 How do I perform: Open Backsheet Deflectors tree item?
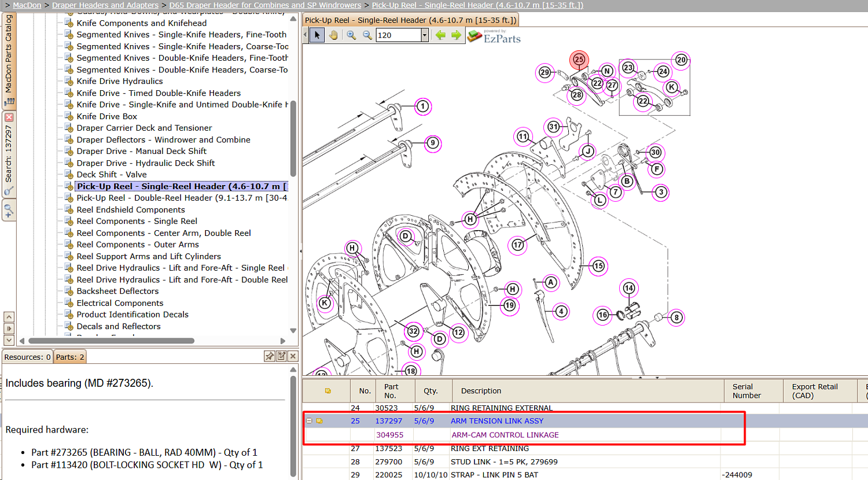(x=117, y=291)
